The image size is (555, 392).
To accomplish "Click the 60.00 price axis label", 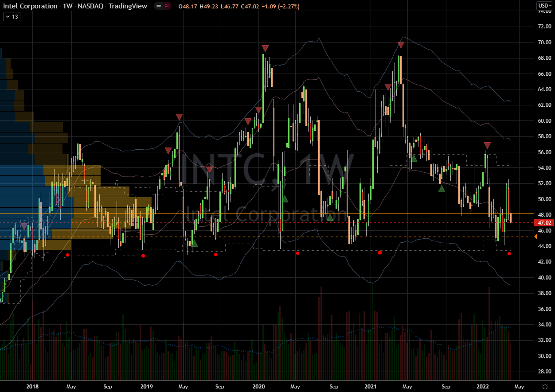I will tap(545, 121).
